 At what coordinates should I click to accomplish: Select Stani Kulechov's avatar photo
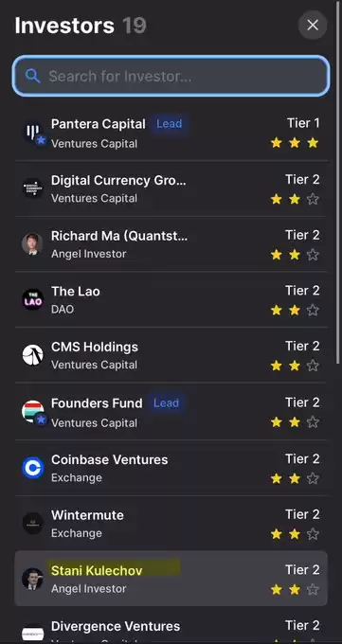33,579
